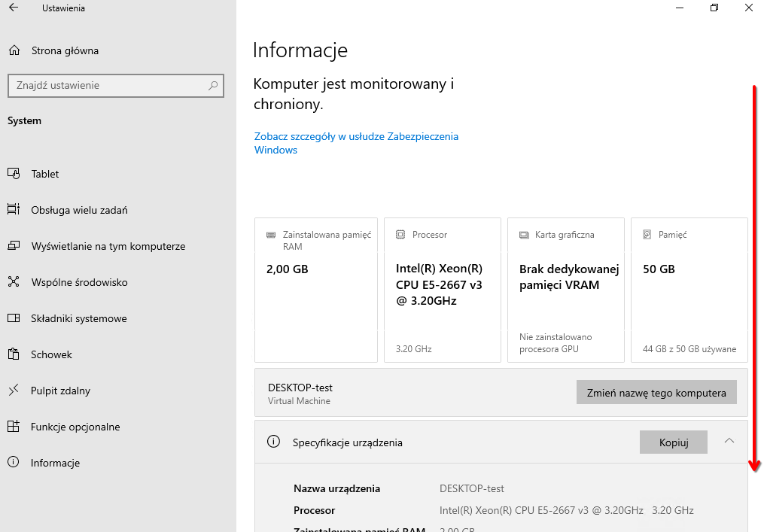Click the graphics card icon on Karta graficzna
Image resolution: width=764 pixels, height=532 pixels.
[523, 234]
